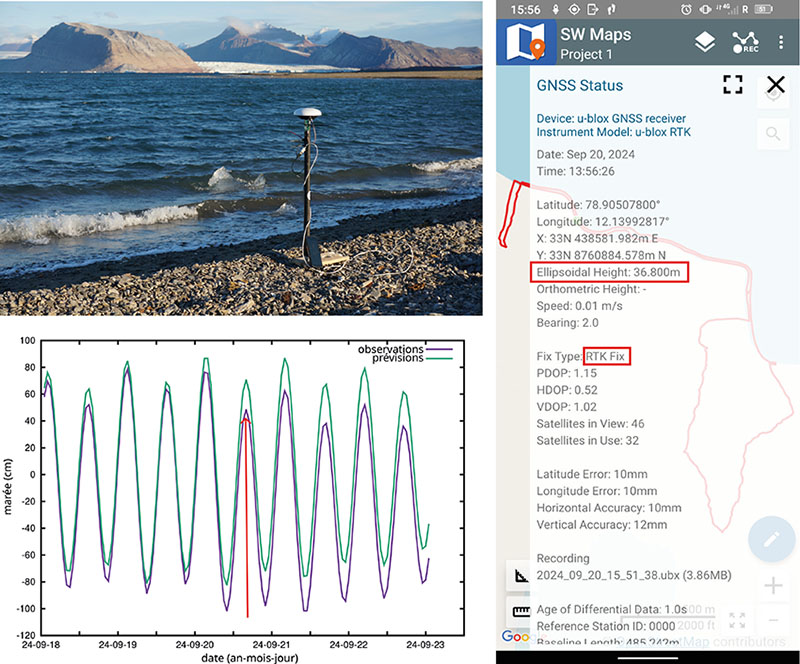The height and width of the screenshot is (664, 800).
Task: Tap the pencil edit floating button
Action: click(x=771, y=538)
